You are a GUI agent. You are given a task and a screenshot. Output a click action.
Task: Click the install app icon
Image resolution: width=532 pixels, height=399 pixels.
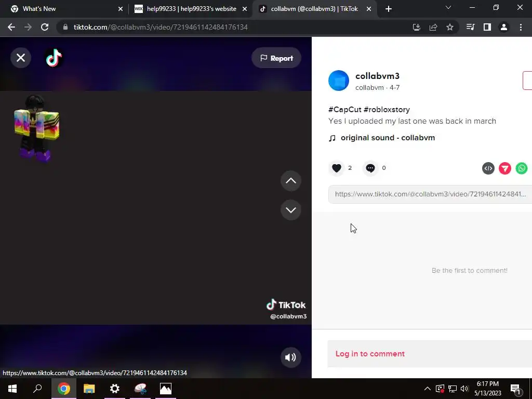[416, 27]
